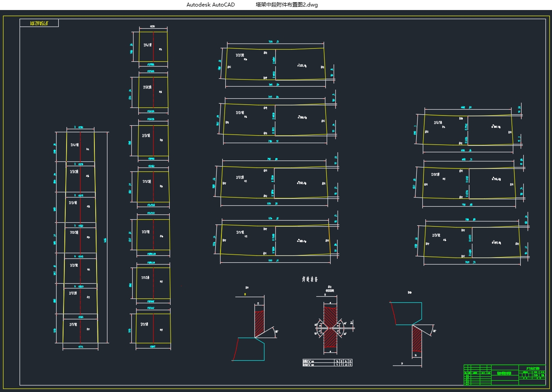The width and height of the screenshot is (552, 392).
Task: Pick the 2/2/1段 label in the single-section column
Action: [x=146, y=232]
